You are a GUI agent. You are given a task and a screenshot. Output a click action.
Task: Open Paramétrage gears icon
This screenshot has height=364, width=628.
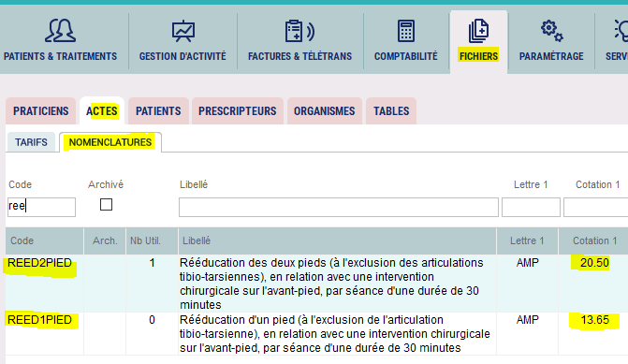[552, 31]
